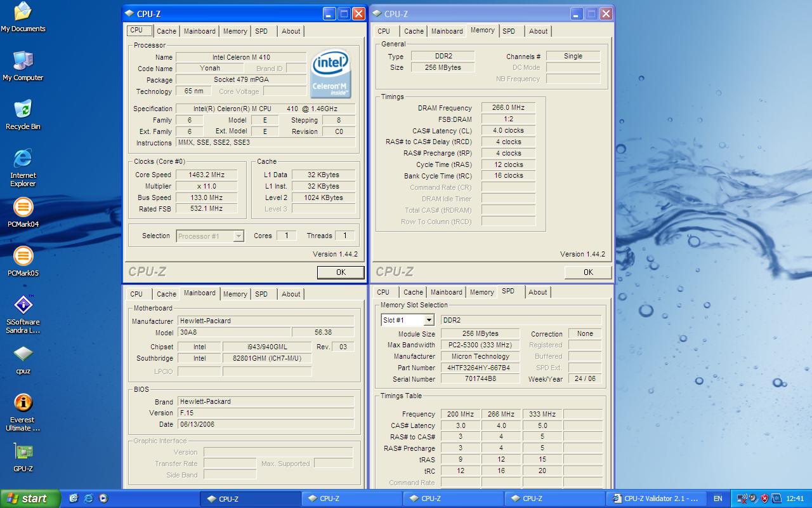The image size is (812, 508).
Task: Open the Start menu
Action: pyautogui.click(x=30, y=498)
